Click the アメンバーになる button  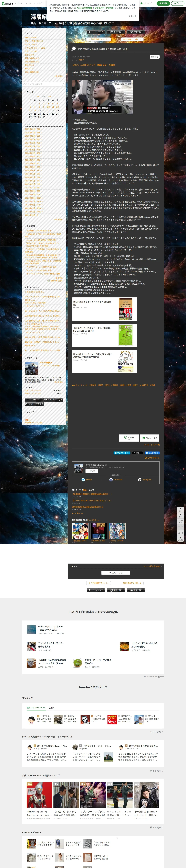[x=53, y=400]
